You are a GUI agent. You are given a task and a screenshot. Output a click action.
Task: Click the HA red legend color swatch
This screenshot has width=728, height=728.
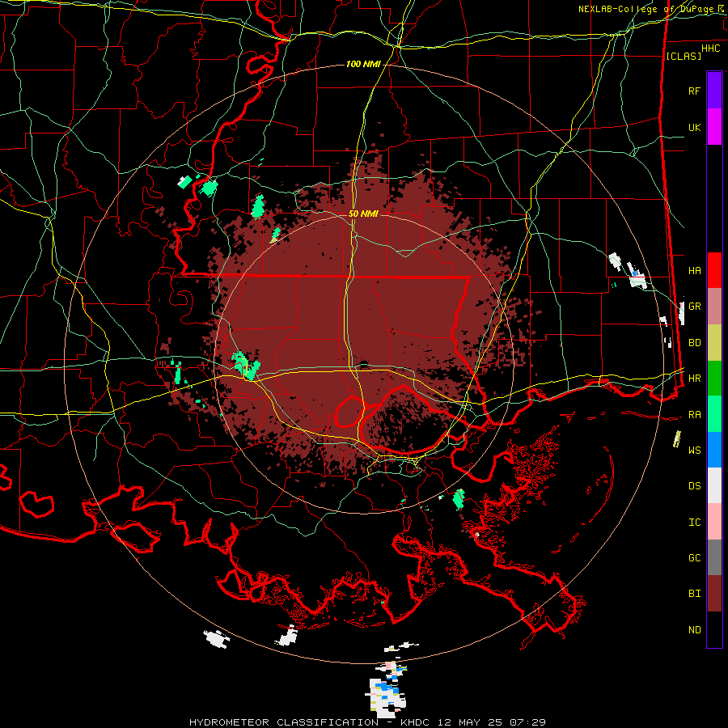pyautogui.click(x=714, y=270)
